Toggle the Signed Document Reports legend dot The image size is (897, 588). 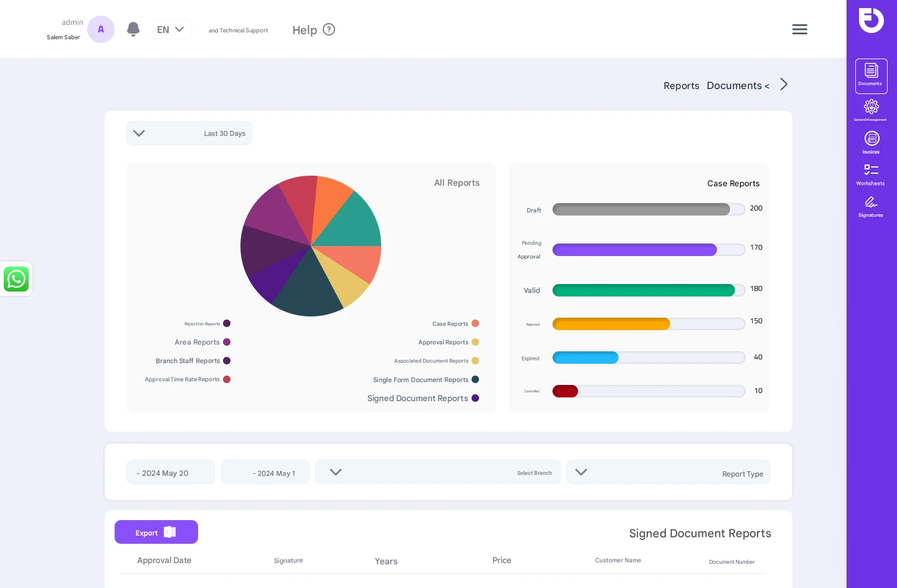tap(475, 398)
